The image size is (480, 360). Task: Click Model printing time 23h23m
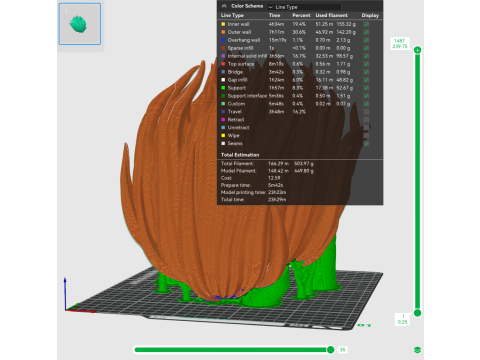coord(277,192)
